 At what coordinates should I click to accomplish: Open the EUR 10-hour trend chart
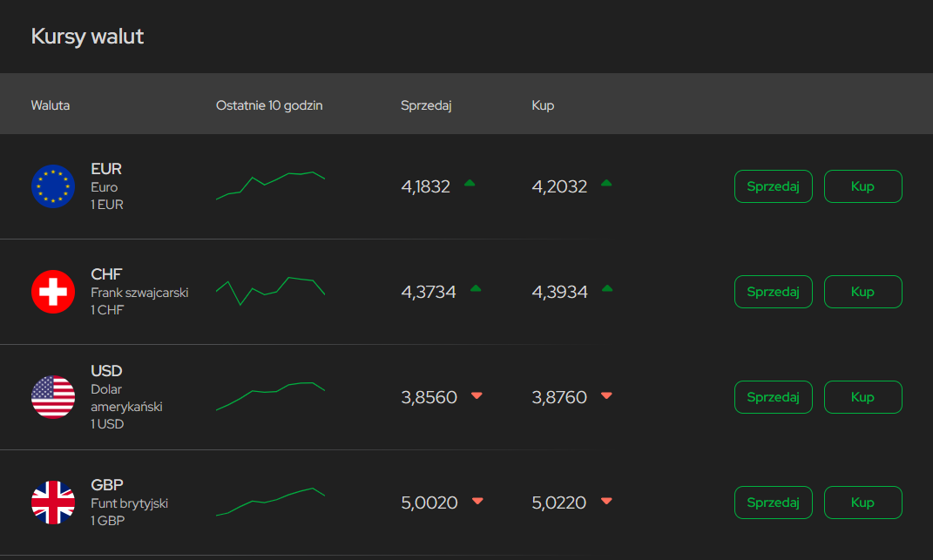(270, 186)
